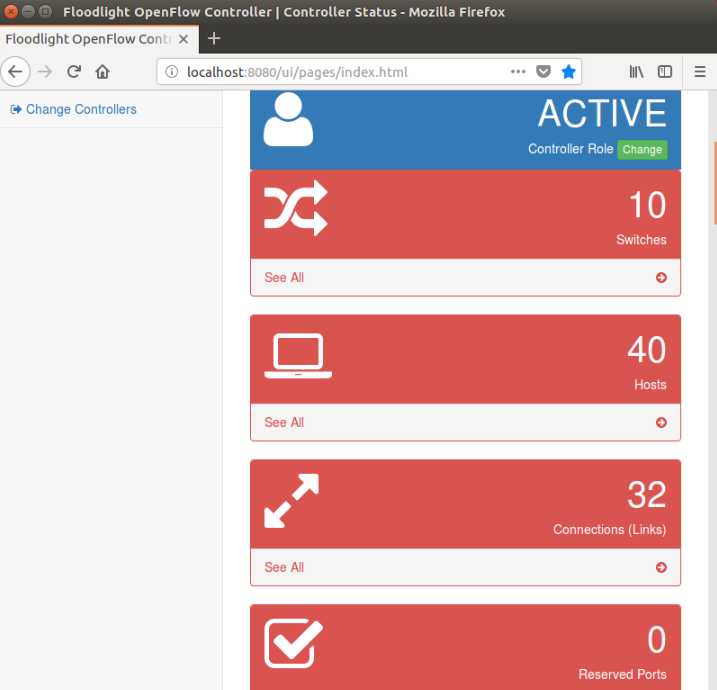The width and height of the screenshot is (717, 690).
Task: Click arrow circle in Hosts footer
Action: pyautogui.click(x=661, y=423)
